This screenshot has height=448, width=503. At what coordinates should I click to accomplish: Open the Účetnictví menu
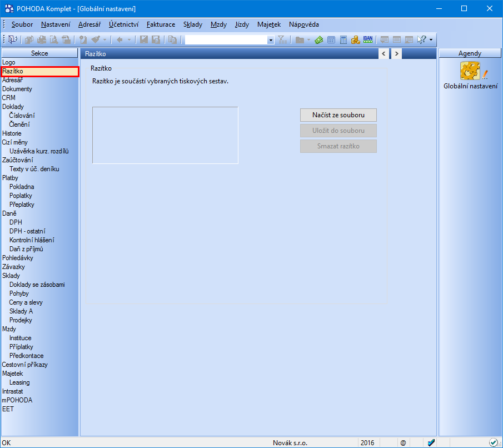(123, 24)
